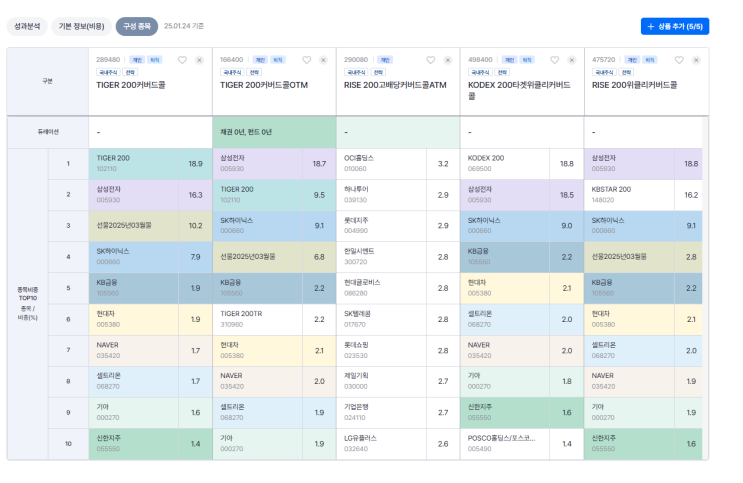Delete RISE 200고배당커버드콜ATM column using X

tap(447, 60)
